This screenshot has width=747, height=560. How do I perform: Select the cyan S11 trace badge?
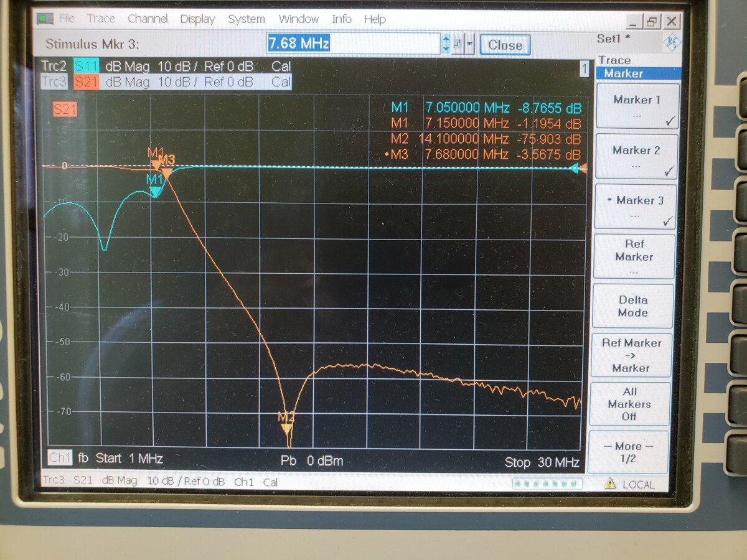pyautogui.click(x=87, y=66)
